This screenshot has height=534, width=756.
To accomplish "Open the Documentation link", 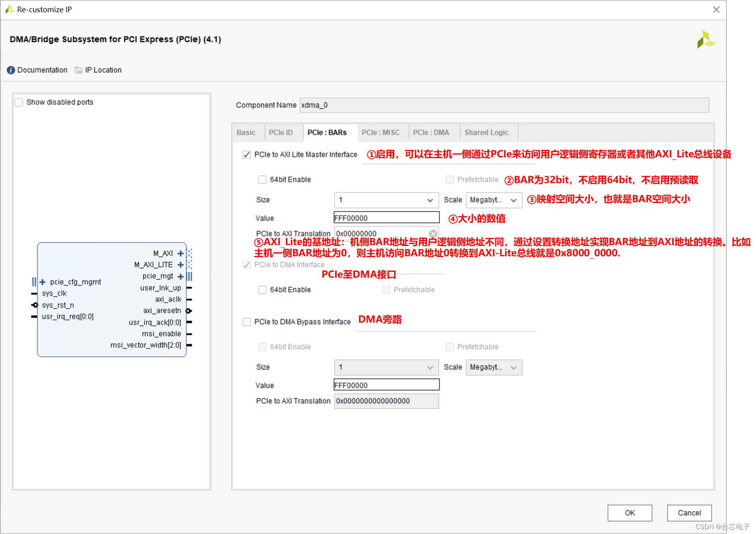I will click(42, 70).
